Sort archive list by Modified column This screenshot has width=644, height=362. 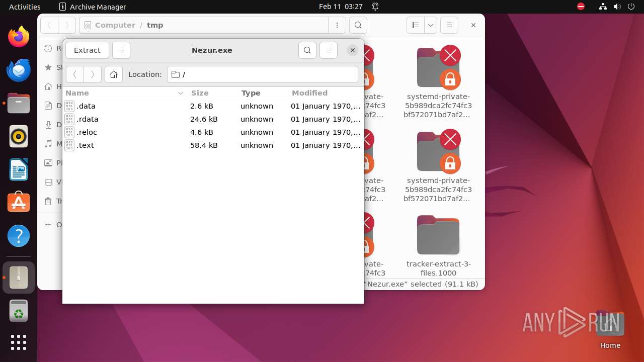pyautogui.click(x=326, y=93)
